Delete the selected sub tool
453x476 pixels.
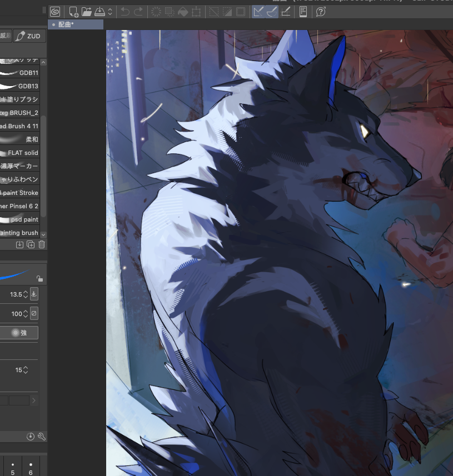pyautogui.click(x=42, y=245)
